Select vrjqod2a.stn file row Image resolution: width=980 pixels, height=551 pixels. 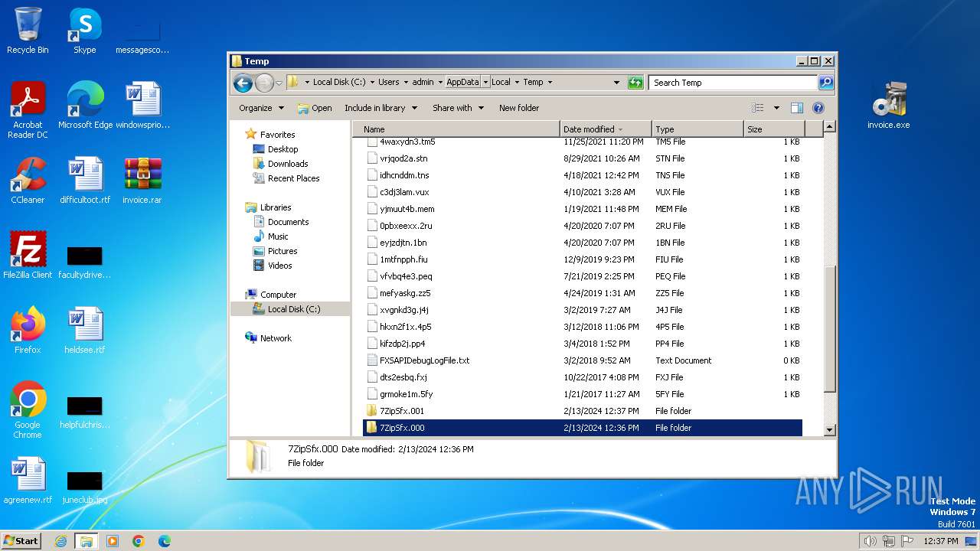(x=583, y=158)
